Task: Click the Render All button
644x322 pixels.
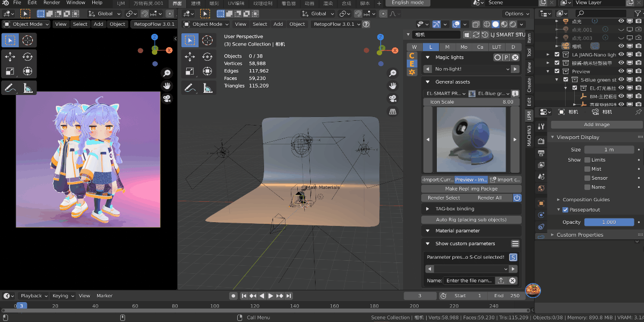Action: (x=489, y=198)
